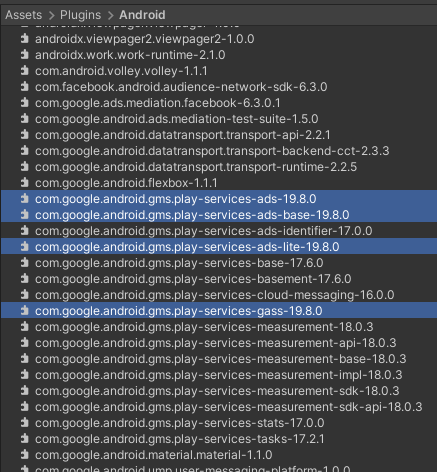Select play-services-stats-17.0.0 file name
The height and width of the screenshot is (472, 437).
pyautogui.click(x=180, y=423)
